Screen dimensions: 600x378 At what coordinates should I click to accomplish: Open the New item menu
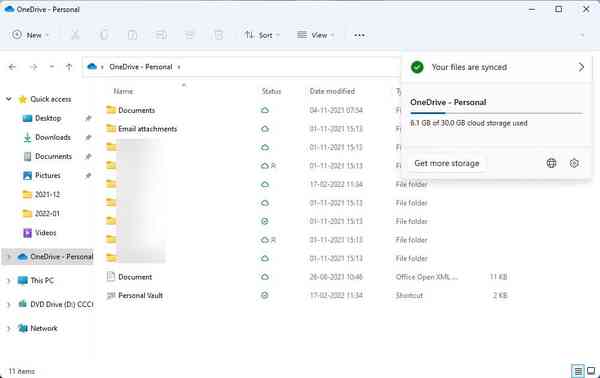tap(31, 35)
